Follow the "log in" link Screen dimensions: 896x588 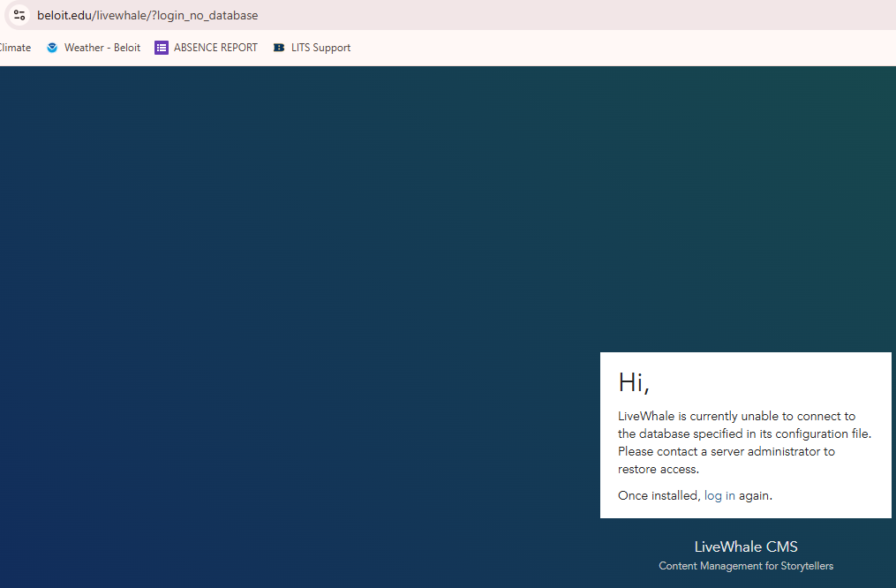pos(719,496)
